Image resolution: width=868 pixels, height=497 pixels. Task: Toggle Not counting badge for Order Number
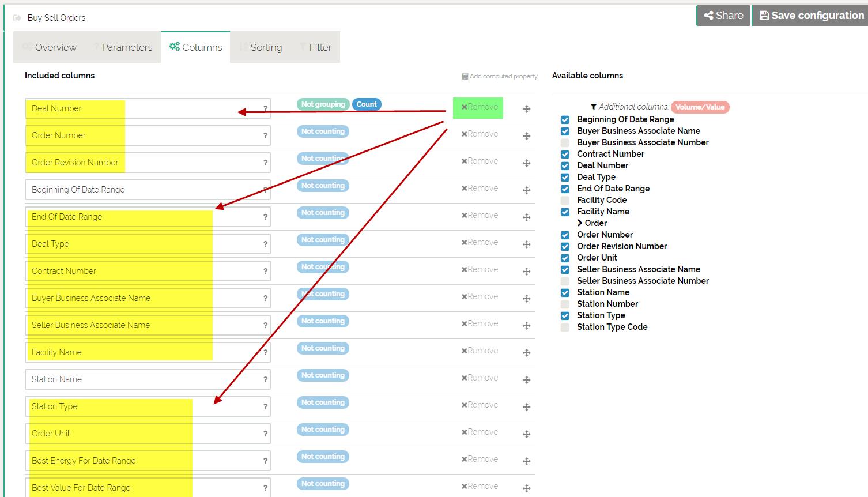pos(323,131)
